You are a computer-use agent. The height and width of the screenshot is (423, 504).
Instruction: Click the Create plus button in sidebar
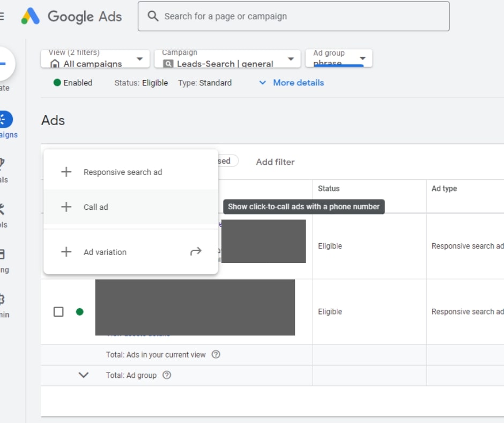pos(4,63)
